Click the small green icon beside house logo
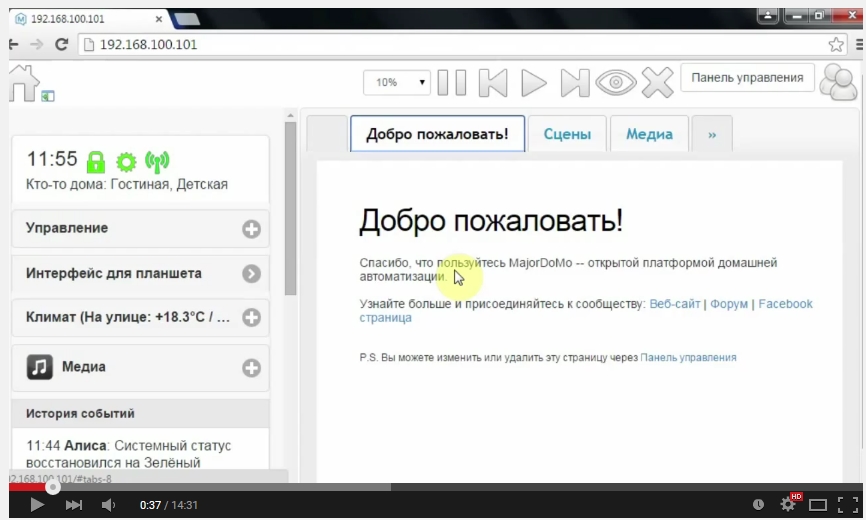 47,97
